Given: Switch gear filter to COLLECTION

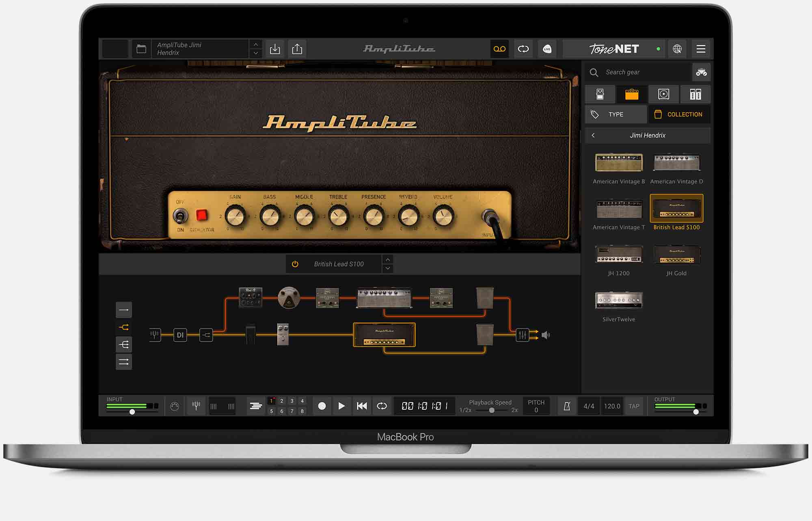Looking at the screenshot, I should pos(679,115).
